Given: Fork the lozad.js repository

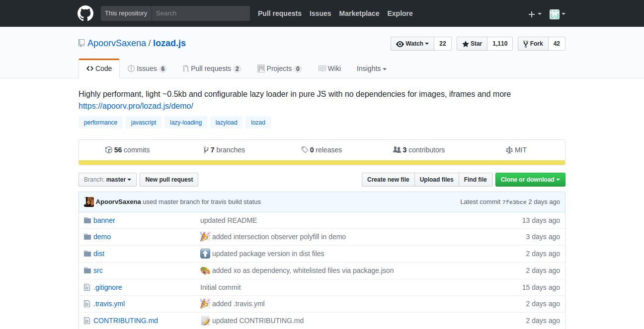Looking at the screenshot, I should point(533,44).
